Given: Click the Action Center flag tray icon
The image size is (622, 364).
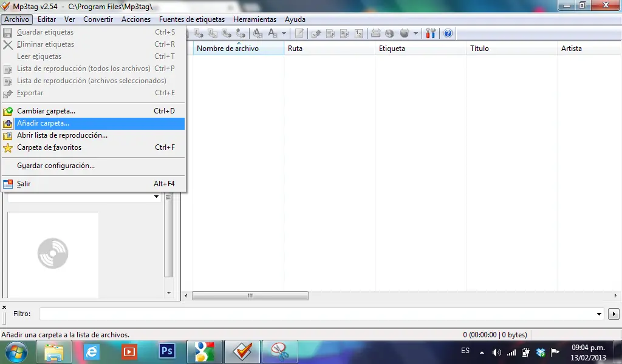Looking at the screenshot, I should click(x=555, y=352).
